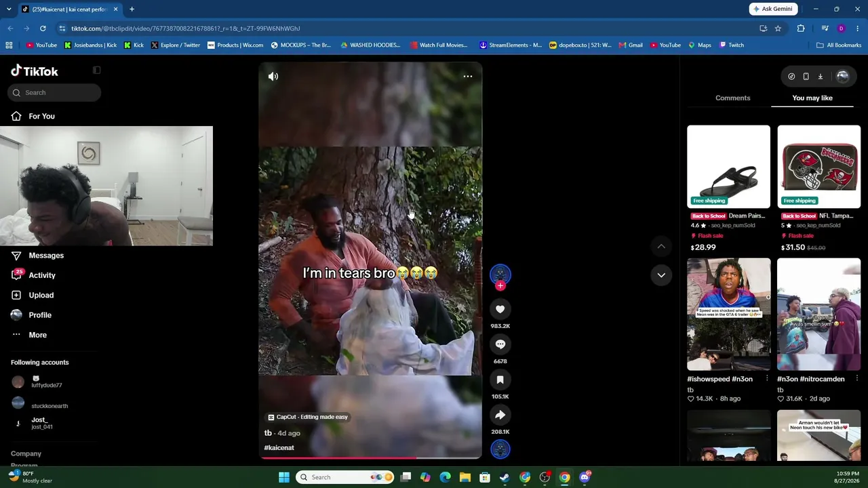Click the $28.99 price text

coord(703,247)
